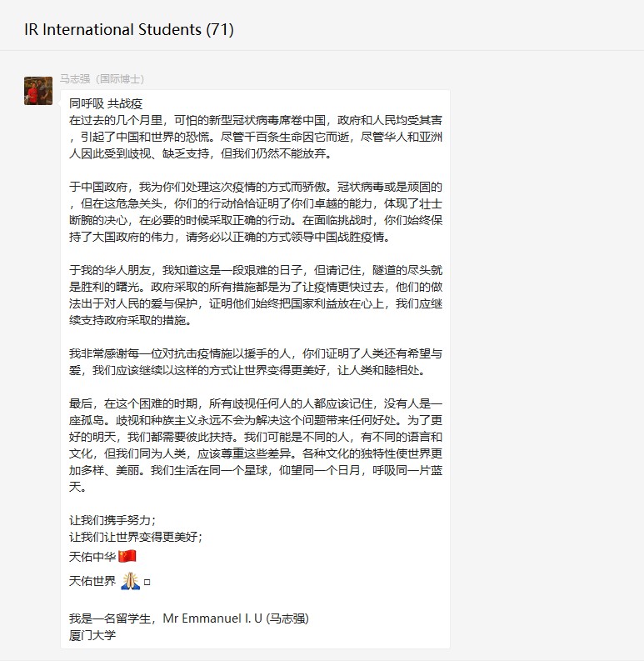Click the text 天佑中华
The image size is (644, 661).
point(92,557)
